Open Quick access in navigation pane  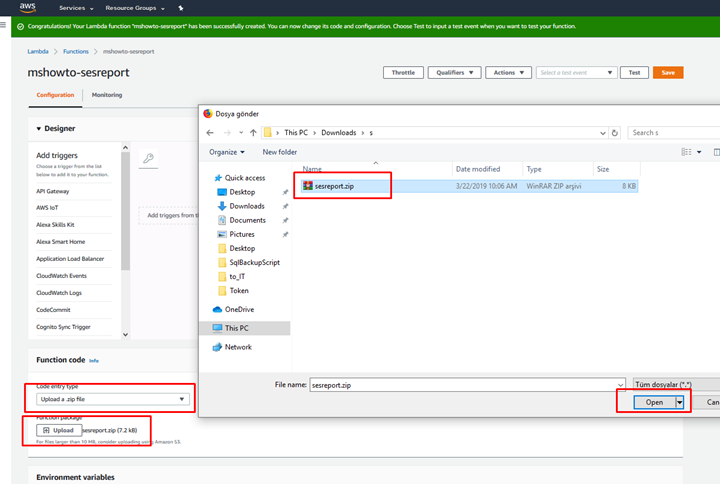(244, 178)
